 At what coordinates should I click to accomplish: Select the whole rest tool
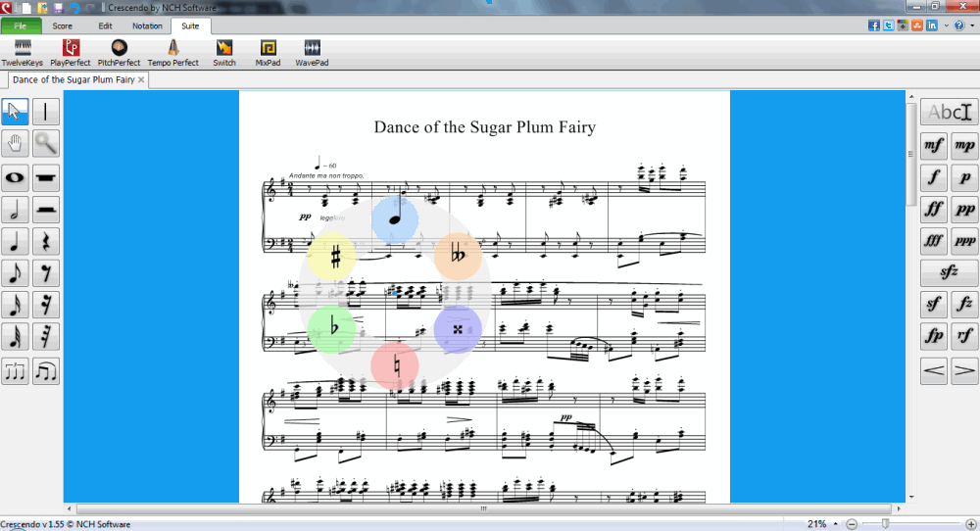[46, 178]
